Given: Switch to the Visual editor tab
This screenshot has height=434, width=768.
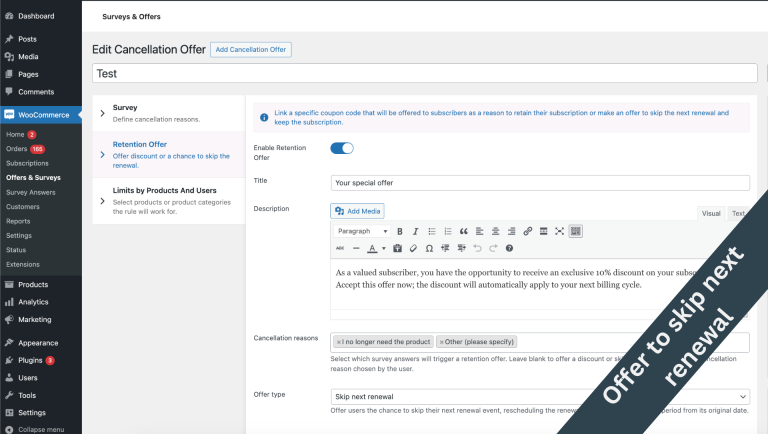Looking at the screenshot, I should pos(711,213).
